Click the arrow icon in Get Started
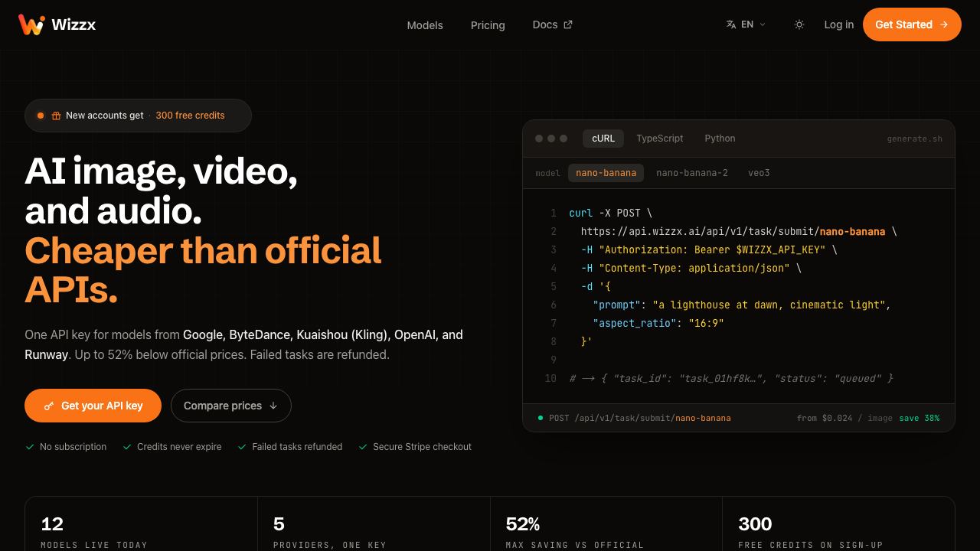Viewport: 980px width, 551px height. 944,24
